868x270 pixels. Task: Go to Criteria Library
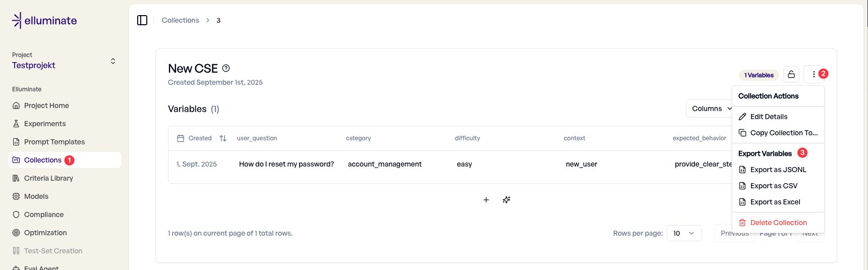[48, 178]
